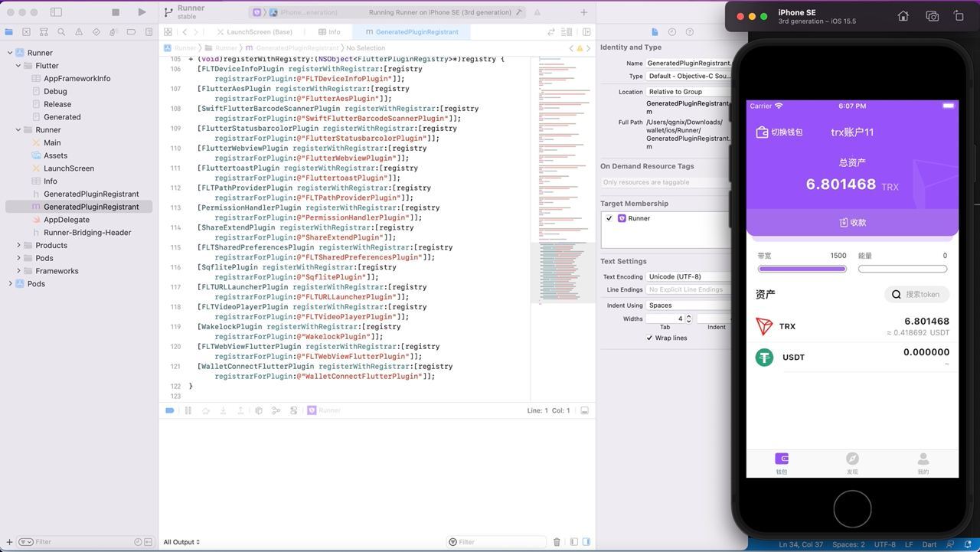The width and height of the screenshot is (980, 552).
Task: Switch to the Info editor tab
Action: pyautogui.click(x=329, y=32)
